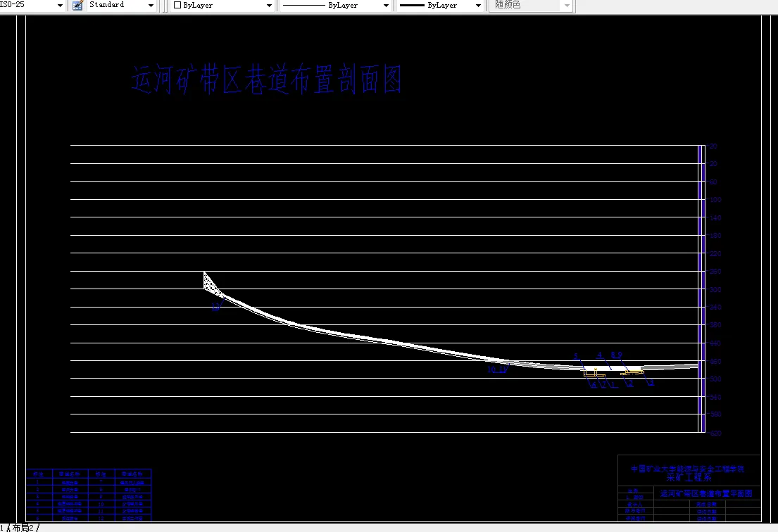Click legend table row number 12
Viewport: 778px width, 532px height.
101,518
